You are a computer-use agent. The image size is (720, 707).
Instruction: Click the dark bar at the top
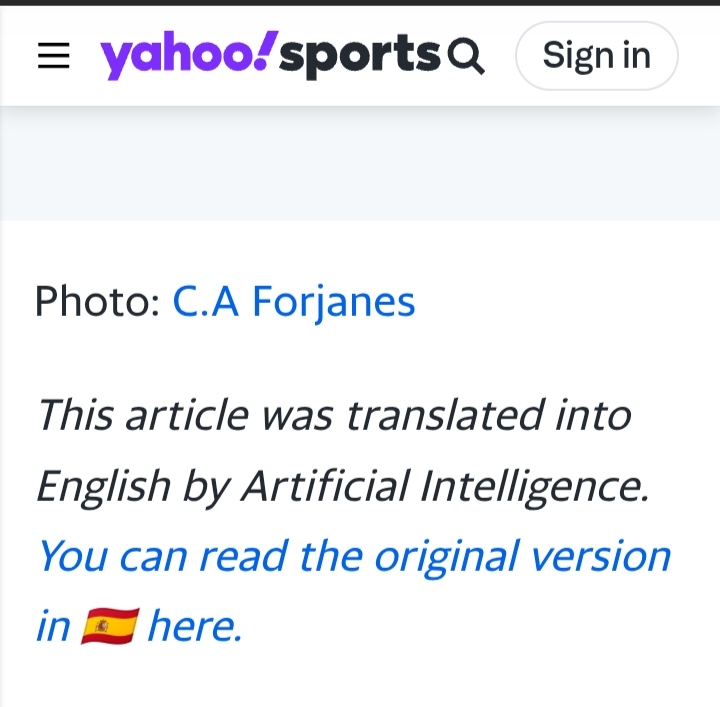(x=360, y=3)
